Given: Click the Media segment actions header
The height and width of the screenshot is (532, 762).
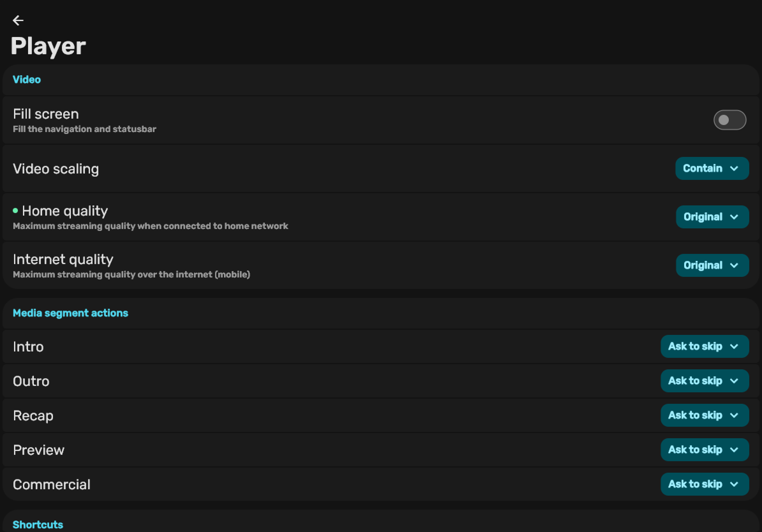Looking at the screenshot, I should click(70, 313).
